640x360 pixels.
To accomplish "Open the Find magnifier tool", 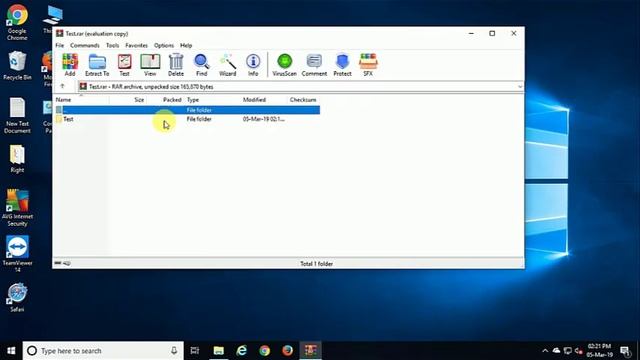I will point(202,65).
